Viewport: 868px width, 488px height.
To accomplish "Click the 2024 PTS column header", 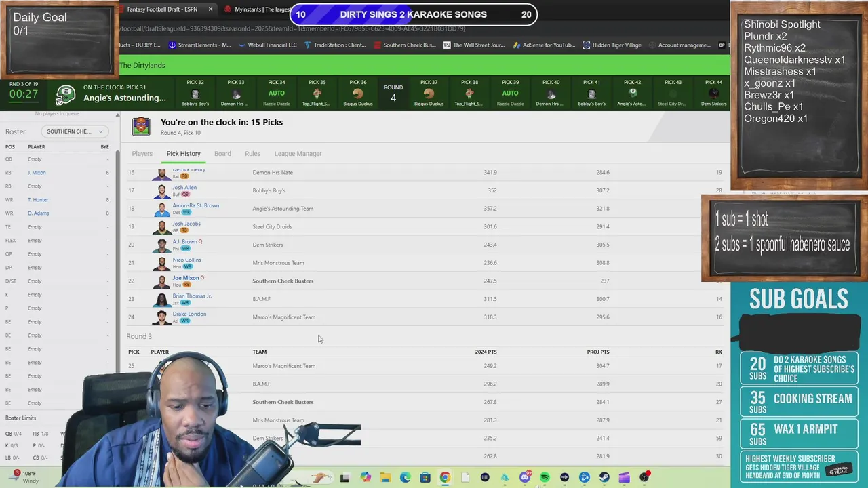I will click(x=486, y=352).
